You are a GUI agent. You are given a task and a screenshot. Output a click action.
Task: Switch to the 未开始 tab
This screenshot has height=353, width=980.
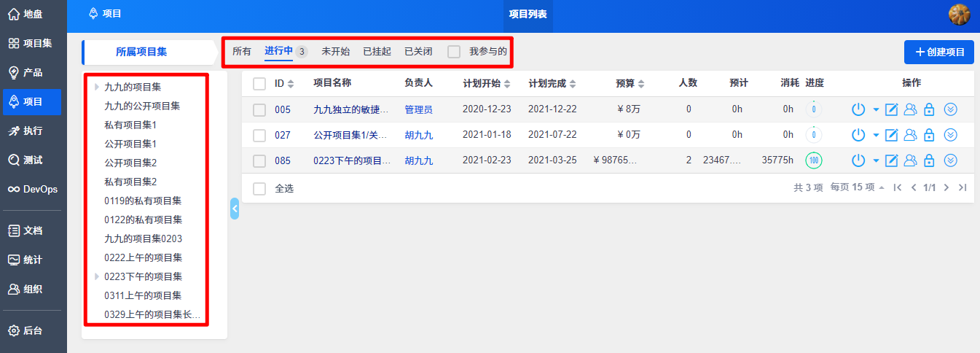(335, 52)
